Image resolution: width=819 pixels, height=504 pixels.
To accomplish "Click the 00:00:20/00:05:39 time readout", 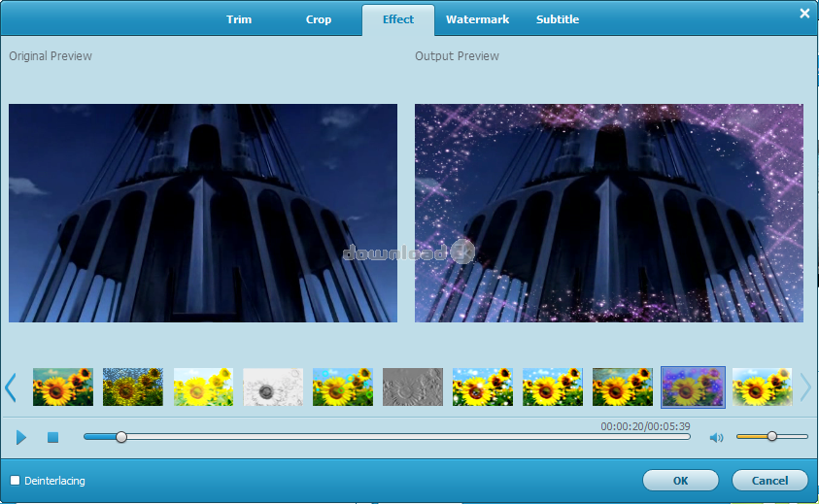I will 645,426.
